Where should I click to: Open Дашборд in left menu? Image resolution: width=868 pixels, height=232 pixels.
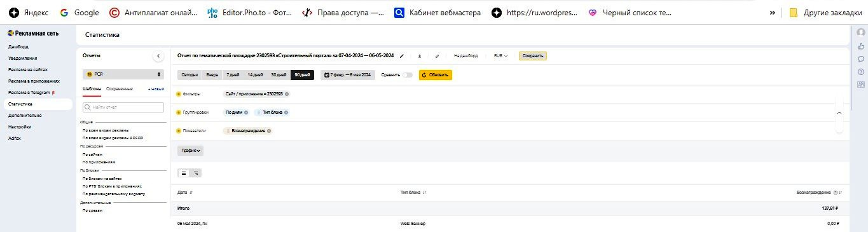coord(18,47)
